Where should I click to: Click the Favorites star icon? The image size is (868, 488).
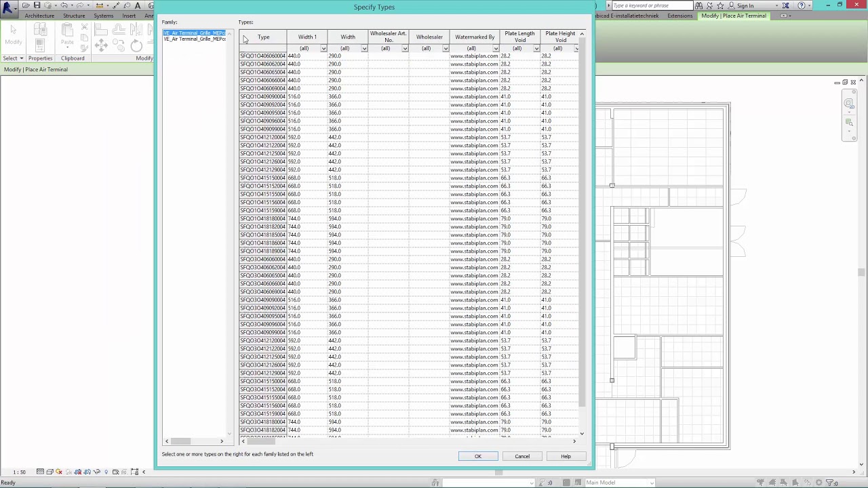720,5
